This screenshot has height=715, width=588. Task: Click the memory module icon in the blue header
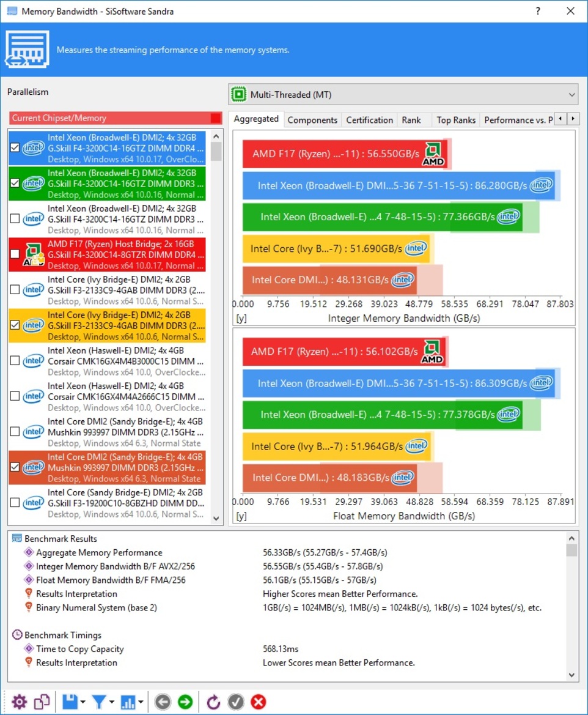click(28, 50)
